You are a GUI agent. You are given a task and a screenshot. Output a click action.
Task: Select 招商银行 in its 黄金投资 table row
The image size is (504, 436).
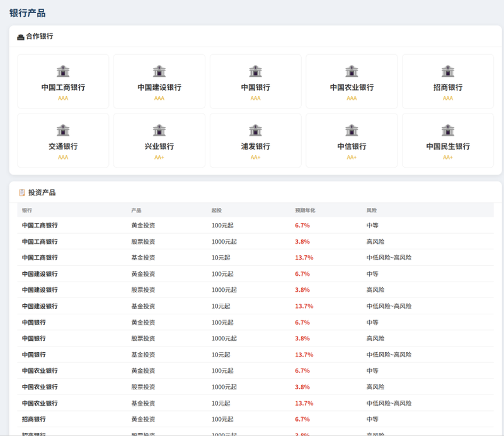click(34, 419)
